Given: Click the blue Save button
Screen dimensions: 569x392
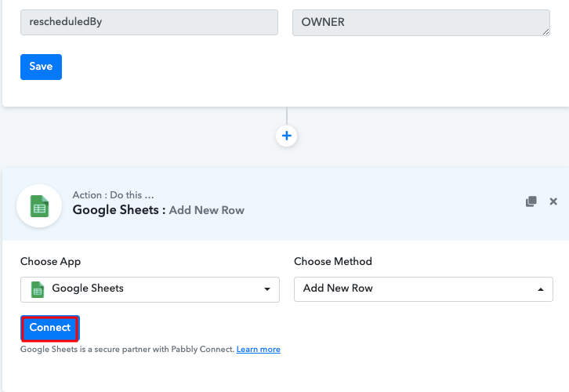Looking at the screenshot, I should pos(41,67).
